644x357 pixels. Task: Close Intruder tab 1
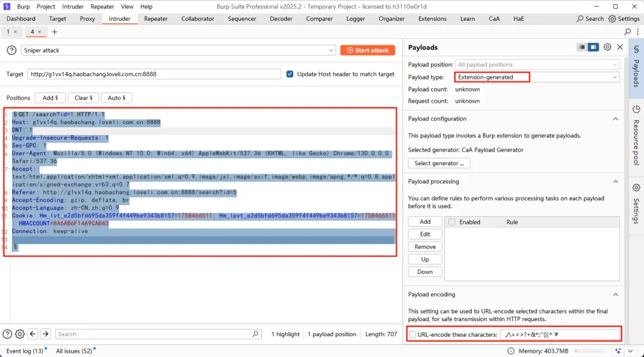click(16, 32)
